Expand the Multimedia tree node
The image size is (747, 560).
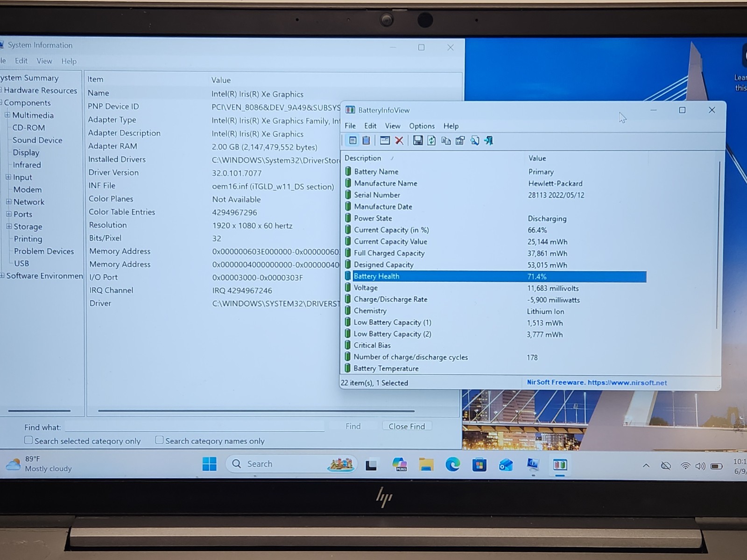coord(7,115)
